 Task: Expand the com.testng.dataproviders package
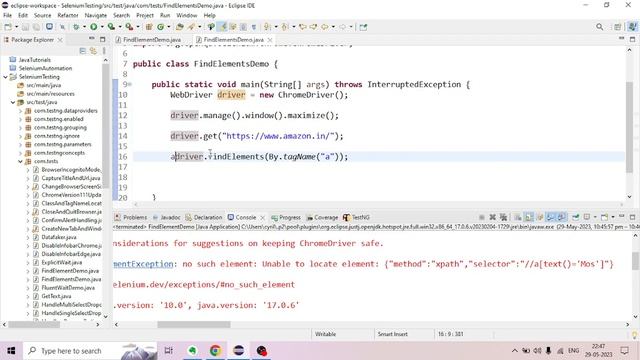(x=20, y=111)
